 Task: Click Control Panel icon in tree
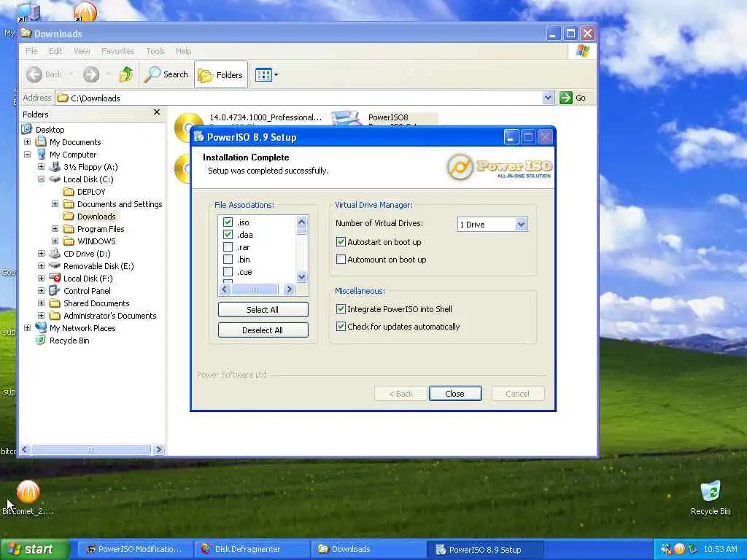pos(55,290)
